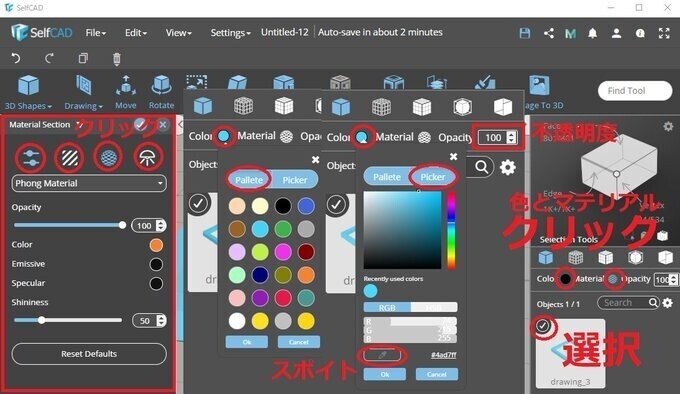Select the sphere mesh icon in Material Section
Screen dimensions: 680x394
(108, 157)
